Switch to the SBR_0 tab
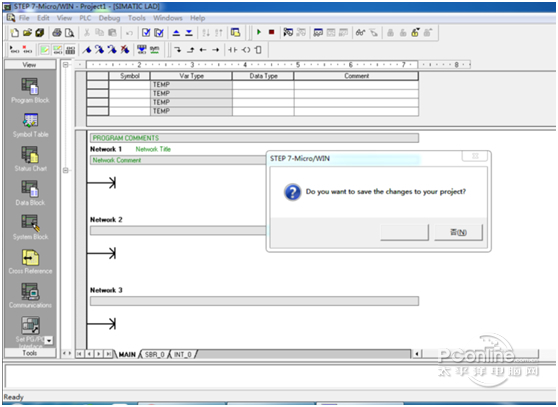The image size is (558, 407). (155, 354)
